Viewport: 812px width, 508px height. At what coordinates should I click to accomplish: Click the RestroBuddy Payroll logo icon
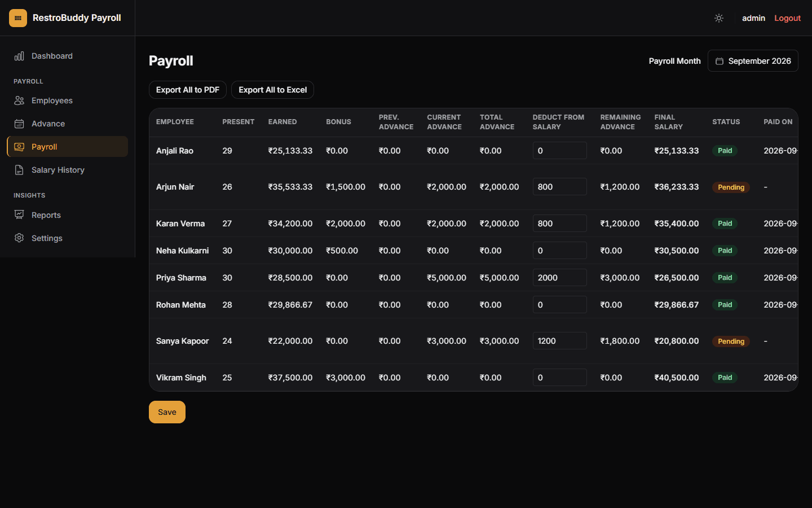[x=18, y=18]
